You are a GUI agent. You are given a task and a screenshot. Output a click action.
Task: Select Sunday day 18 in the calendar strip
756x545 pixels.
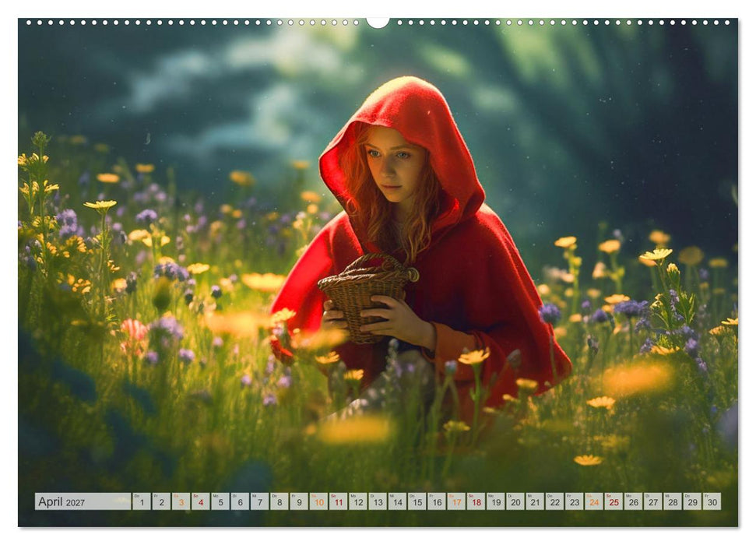476,501
